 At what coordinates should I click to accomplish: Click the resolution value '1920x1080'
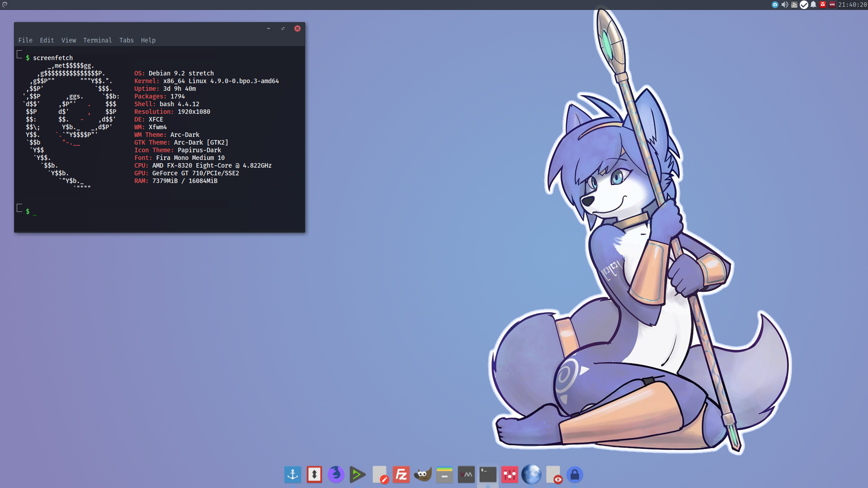click(x=194, y=112)
